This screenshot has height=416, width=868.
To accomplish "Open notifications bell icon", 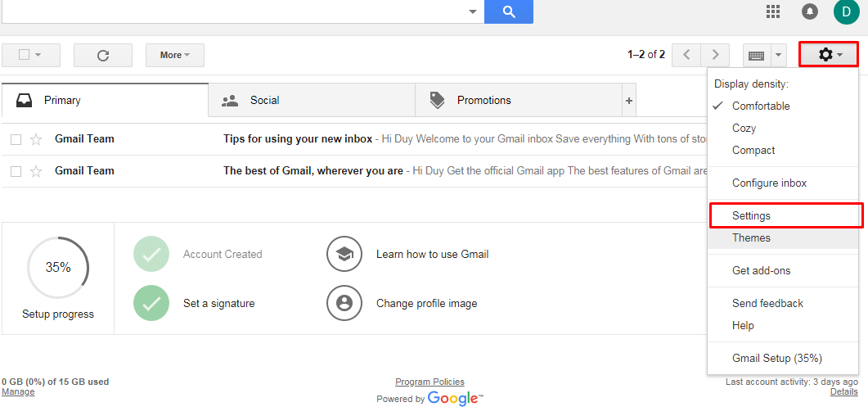I will pos(810,11).
